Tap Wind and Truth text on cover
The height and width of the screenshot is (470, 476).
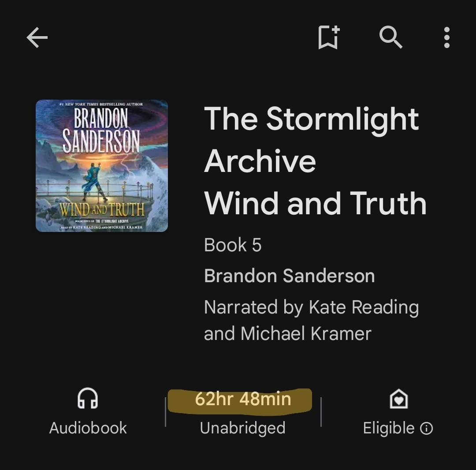102,209
